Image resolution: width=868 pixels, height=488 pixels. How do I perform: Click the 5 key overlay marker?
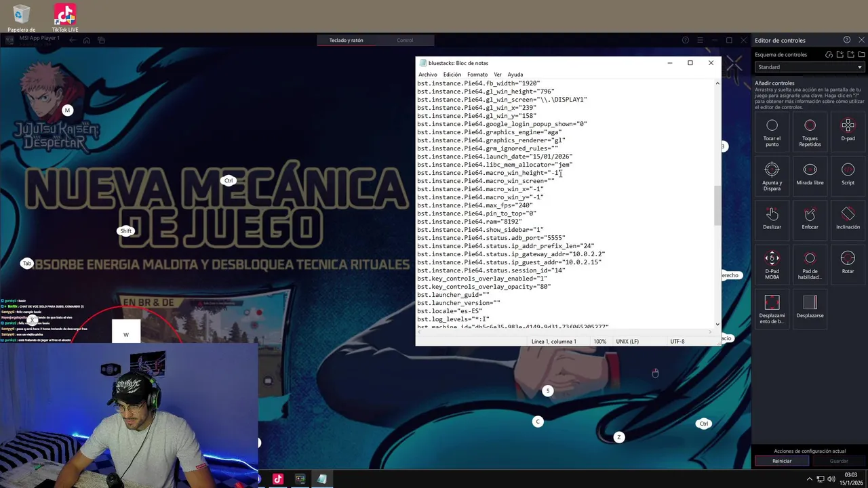pos(548,391)
